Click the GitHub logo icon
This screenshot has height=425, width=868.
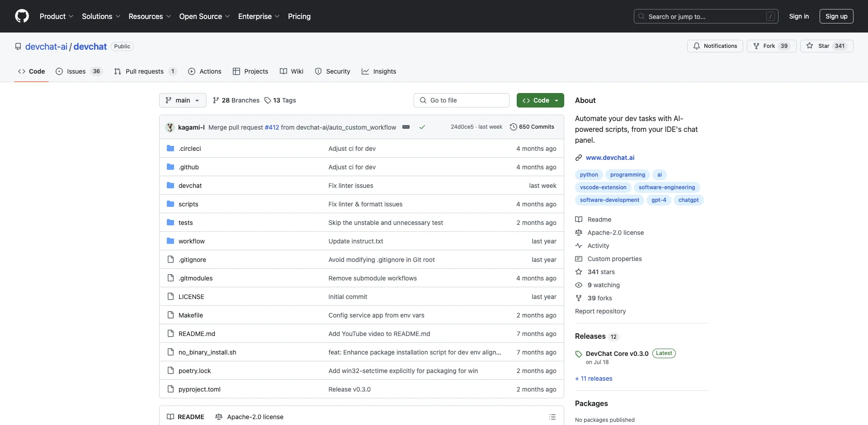pos(22,16)
